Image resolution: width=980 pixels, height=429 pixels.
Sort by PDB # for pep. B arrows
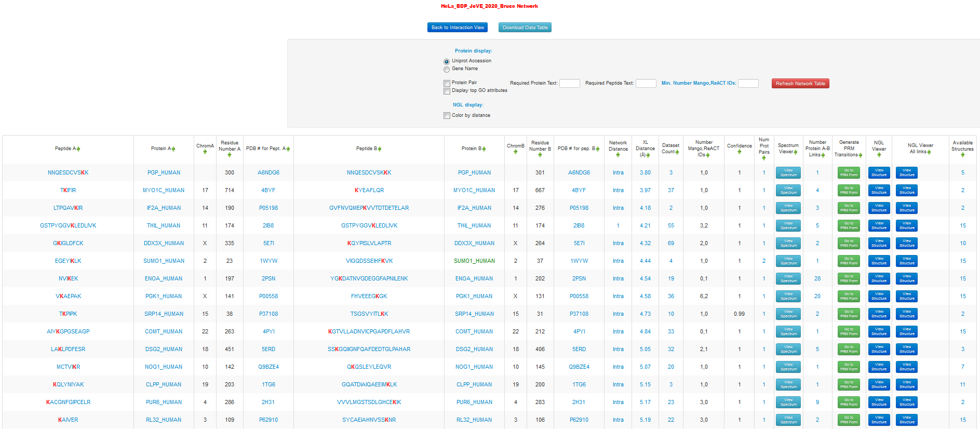[x=598, y=149]
